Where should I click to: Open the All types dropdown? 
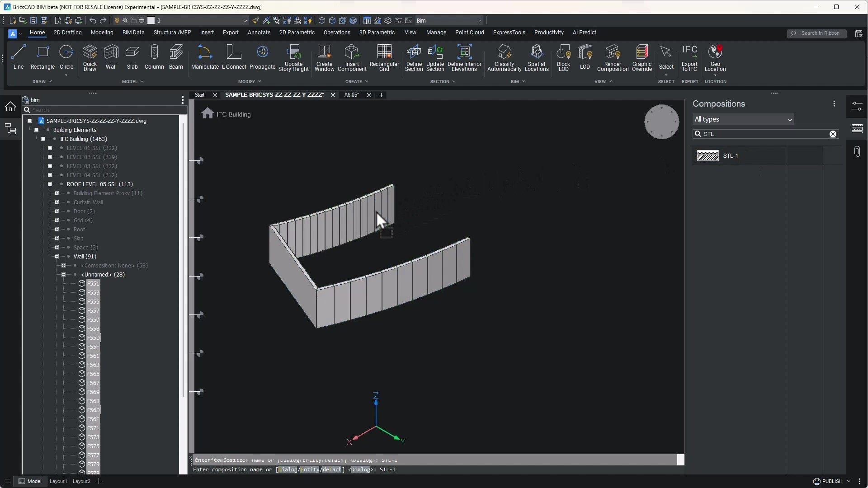click(743, 120)
